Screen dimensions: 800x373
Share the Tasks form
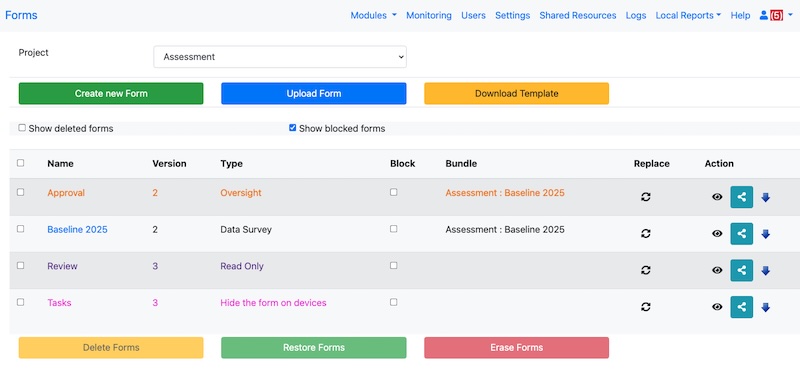[741, 307]
